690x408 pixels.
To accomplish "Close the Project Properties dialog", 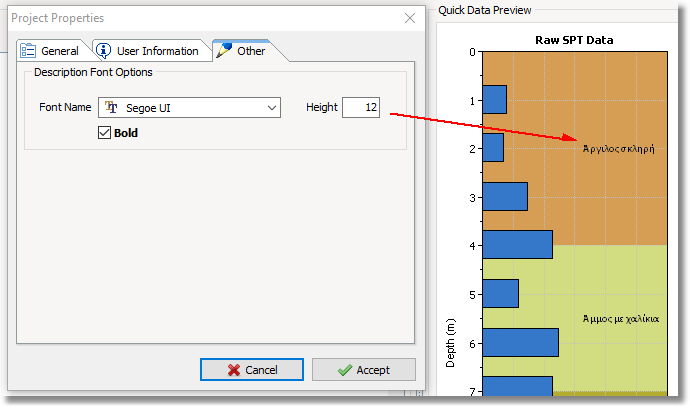I will (409, 18).
